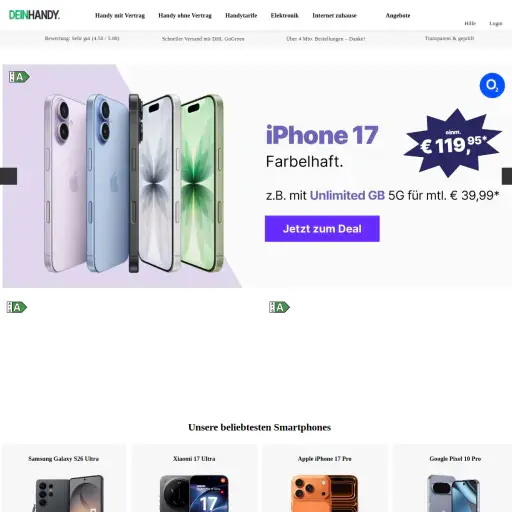Open Handy mit Vertrag menu
This screenshot has width=512, height=512.
pos(120,16)
